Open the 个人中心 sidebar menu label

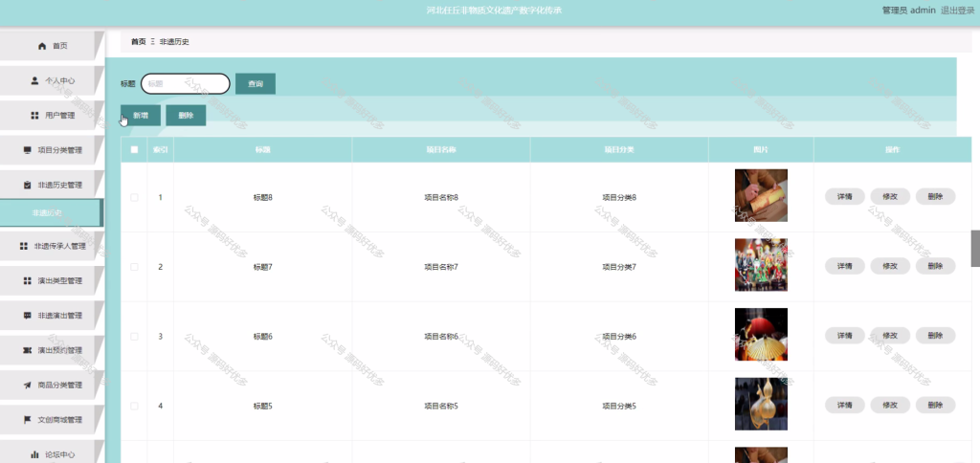60,80
